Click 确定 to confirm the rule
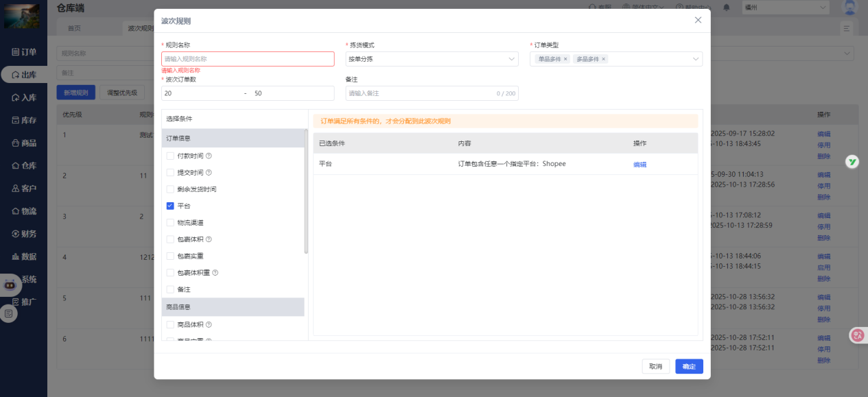This screenshot has height=397, width=868. [x=689, y=367]
